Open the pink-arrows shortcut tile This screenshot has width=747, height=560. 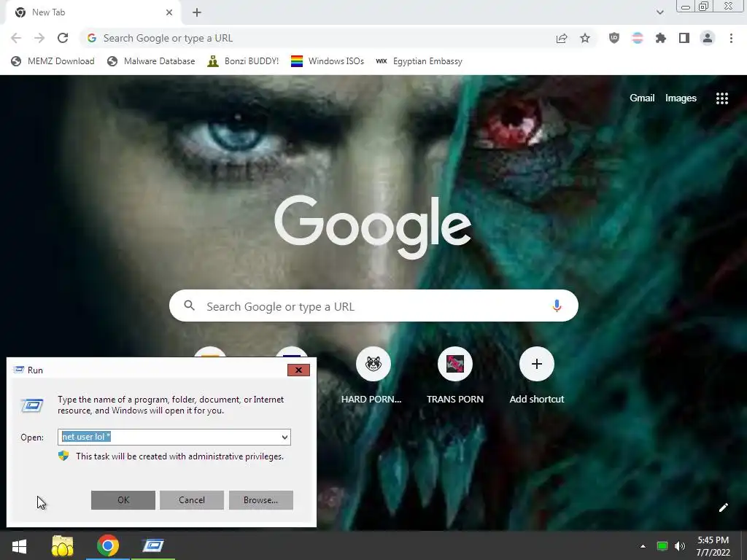(455, 364)
